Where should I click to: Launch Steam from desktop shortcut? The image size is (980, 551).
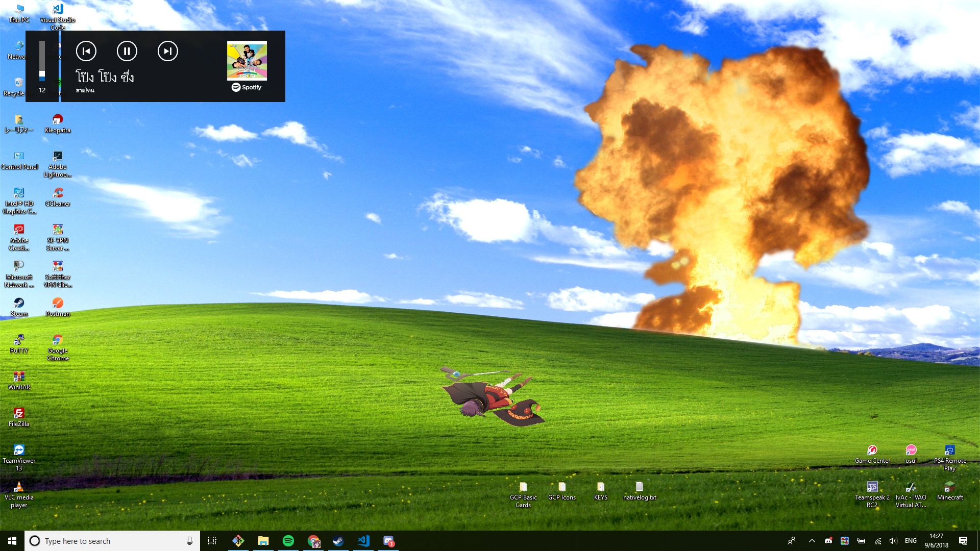point(19,307)
